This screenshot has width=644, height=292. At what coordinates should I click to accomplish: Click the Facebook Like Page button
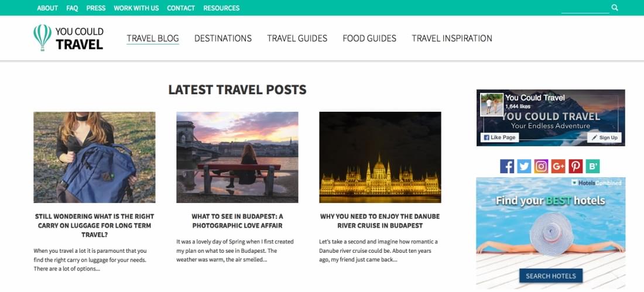click(499, 138)
